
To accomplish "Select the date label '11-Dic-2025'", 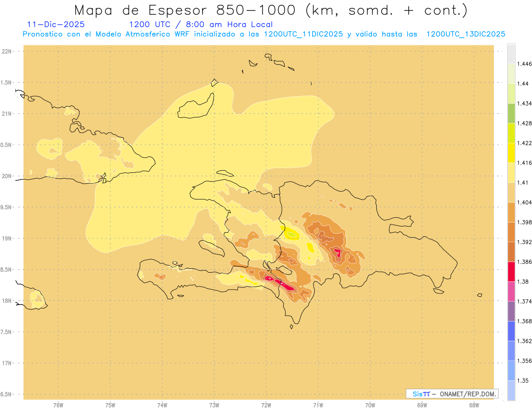I will 55,24.
